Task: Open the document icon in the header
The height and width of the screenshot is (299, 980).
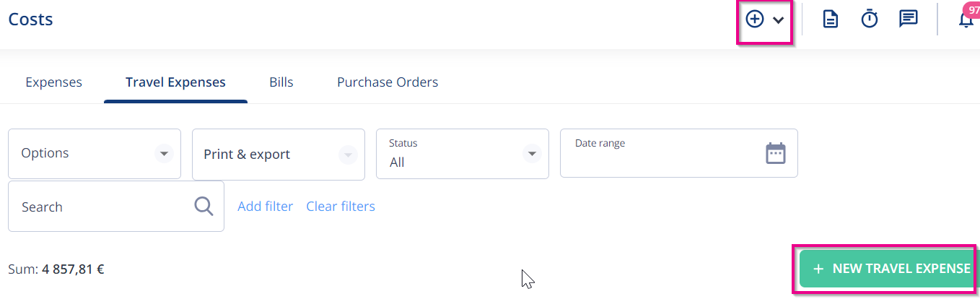Action: (831, 19)
